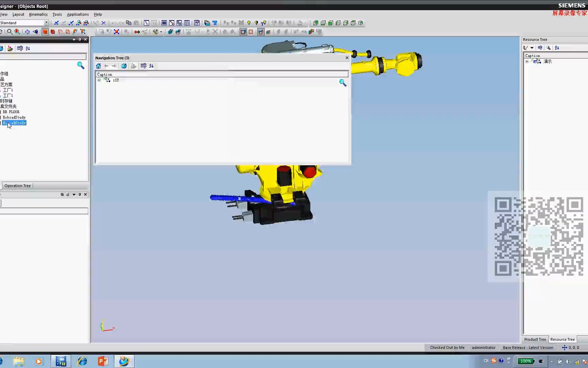Switch to the Resource Tree tab
The width and height of the screenshot is (588, 368).
pos(562,339)
